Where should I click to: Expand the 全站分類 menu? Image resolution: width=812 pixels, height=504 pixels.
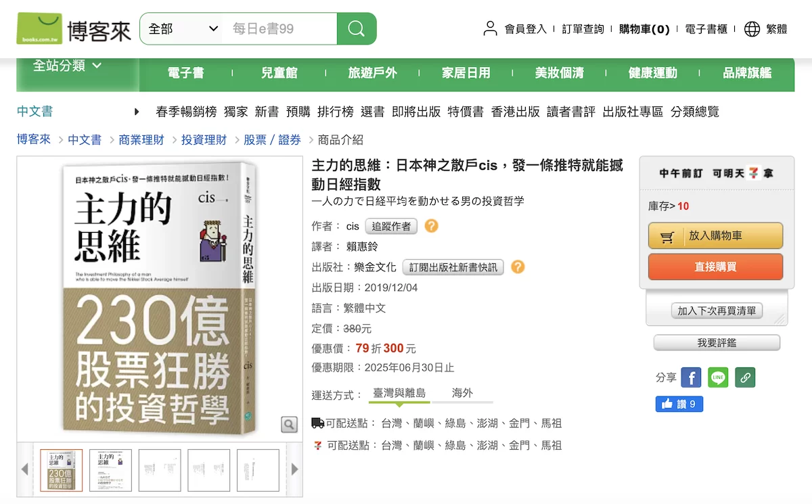68,66
